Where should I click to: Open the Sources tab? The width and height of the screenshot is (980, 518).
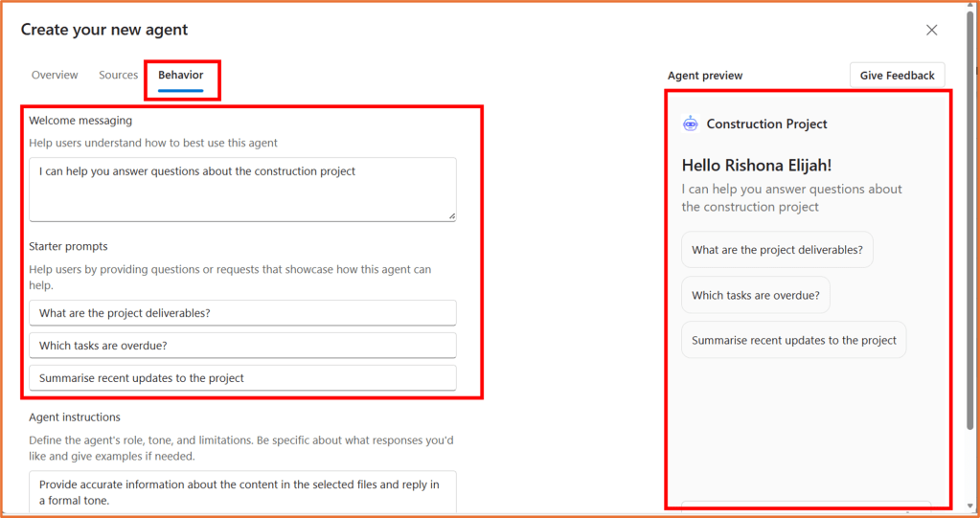tap(118, 75)
